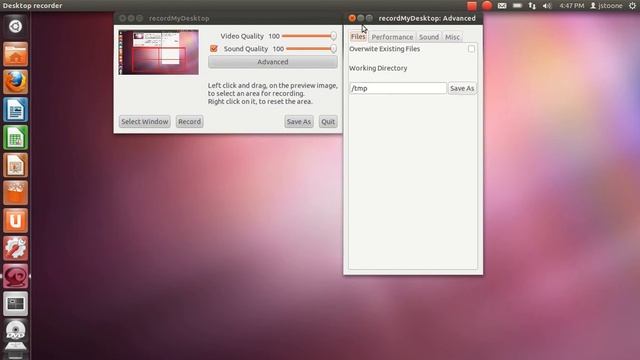The width and height of the screenshot is (640, 360).
Task: Click the Advanced button
Action: coord(273,62)
